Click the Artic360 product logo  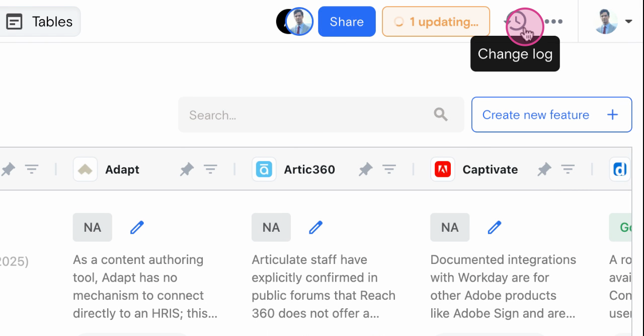[264, 170]
